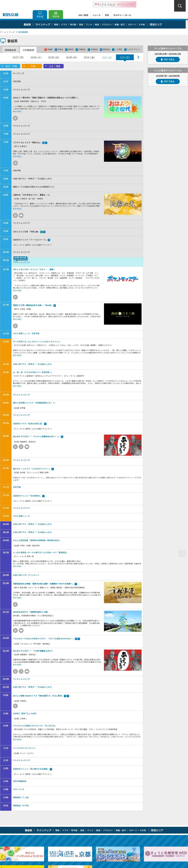Expand 続きを読む for キッズが見てる program
188x868 pixels.
coord(17,355)
